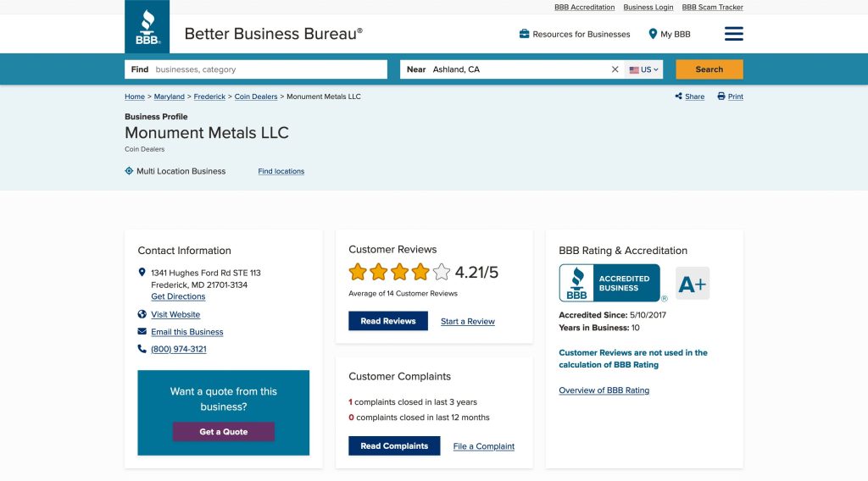868x481 pixels.
Task: Open the File a Complaint link
Action: pyautogui.click(x=484, y=446)
